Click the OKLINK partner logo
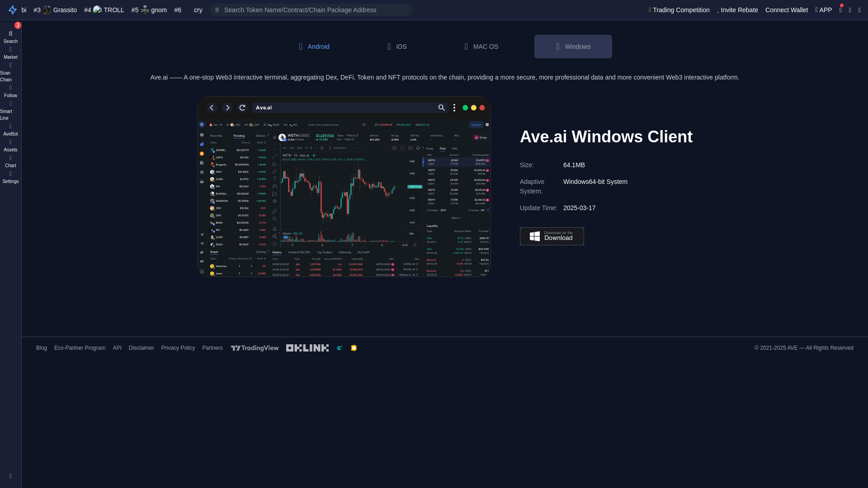This screenshot has height=488, width=868. pyautogui.click(x=307, y=348)
